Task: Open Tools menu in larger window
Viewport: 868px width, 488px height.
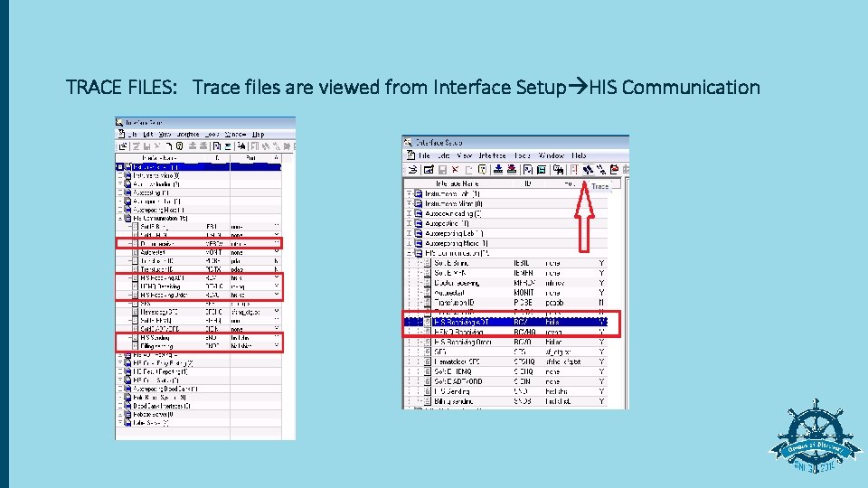Action: 522,155
